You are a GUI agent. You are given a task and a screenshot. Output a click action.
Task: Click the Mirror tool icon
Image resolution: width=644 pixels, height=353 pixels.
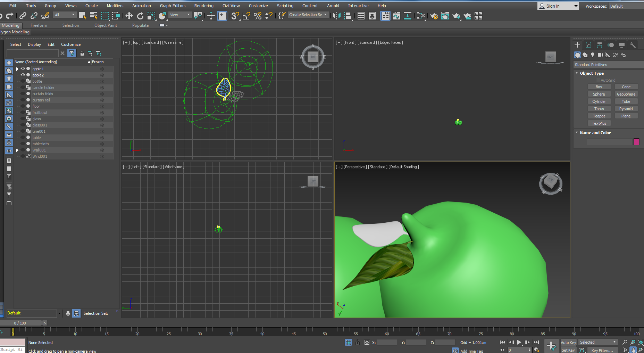point(336,16)
